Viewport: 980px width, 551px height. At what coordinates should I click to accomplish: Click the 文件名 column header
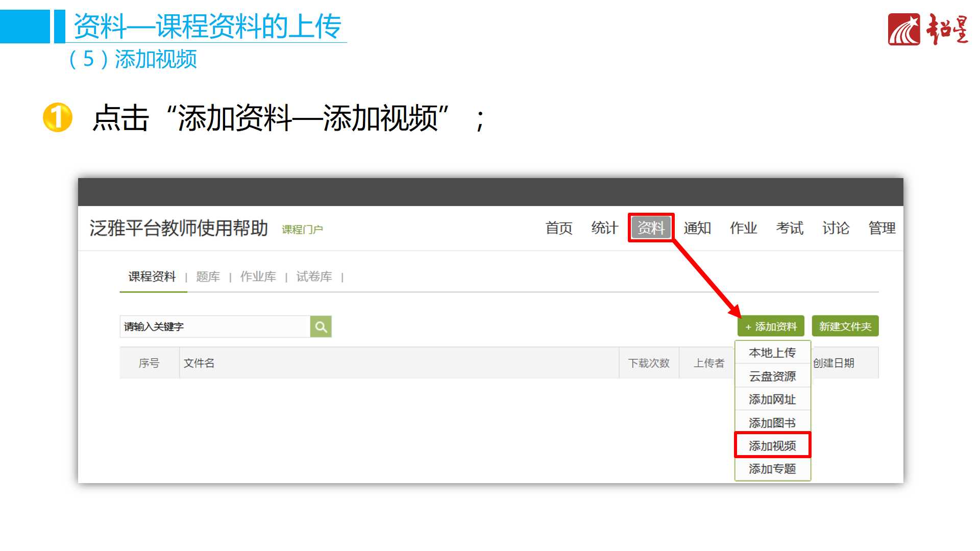coord(199,363)
